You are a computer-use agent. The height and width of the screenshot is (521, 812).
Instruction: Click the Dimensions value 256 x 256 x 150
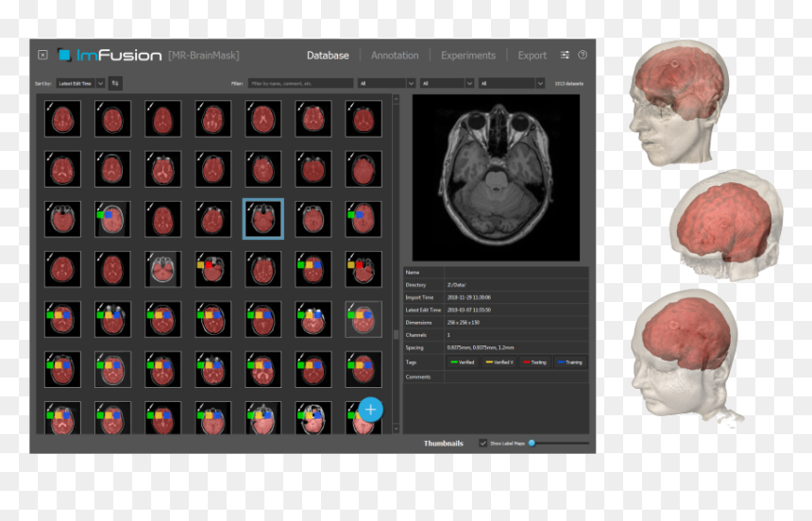[464, 322]
